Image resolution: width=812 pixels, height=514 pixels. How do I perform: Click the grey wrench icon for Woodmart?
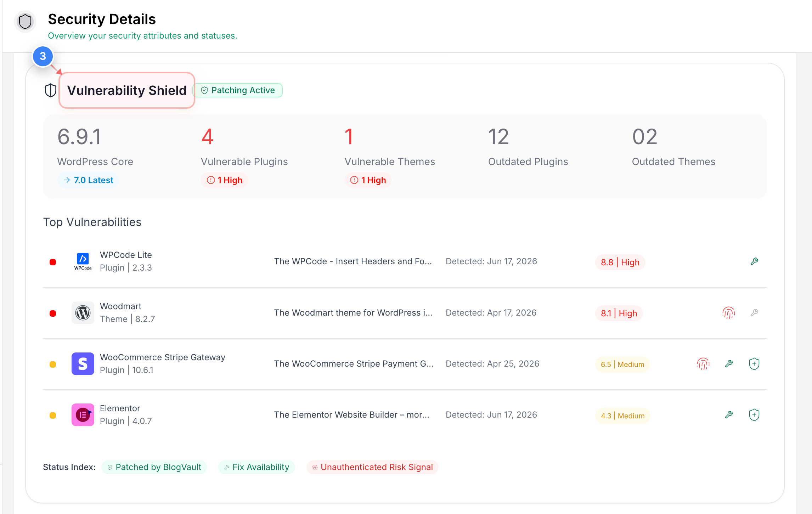pyautogui.click(x=754, y=312)
